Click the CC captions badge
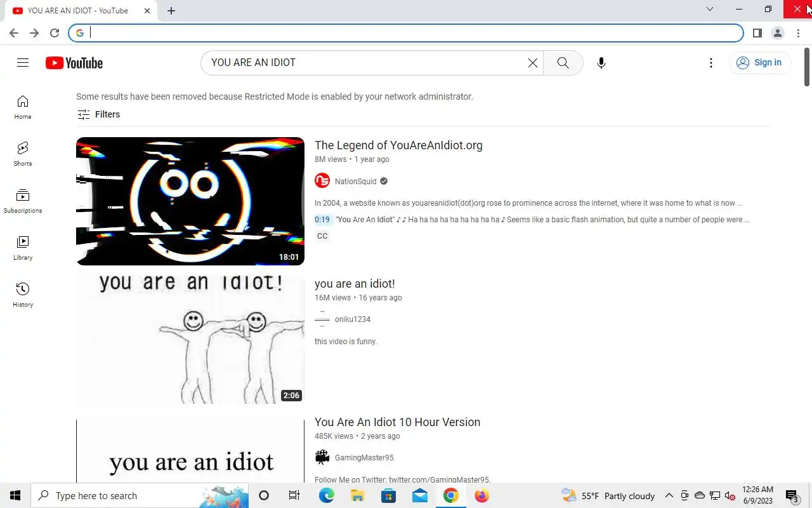812x508 pixels. click(322, 236)
